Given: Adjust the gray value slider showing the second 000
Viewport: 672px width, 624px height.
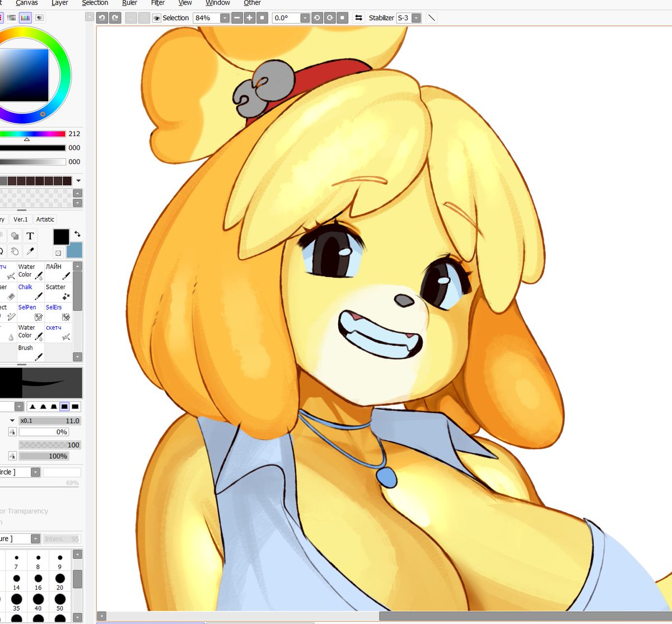Looking at the screenshot, I should [32, 162].
